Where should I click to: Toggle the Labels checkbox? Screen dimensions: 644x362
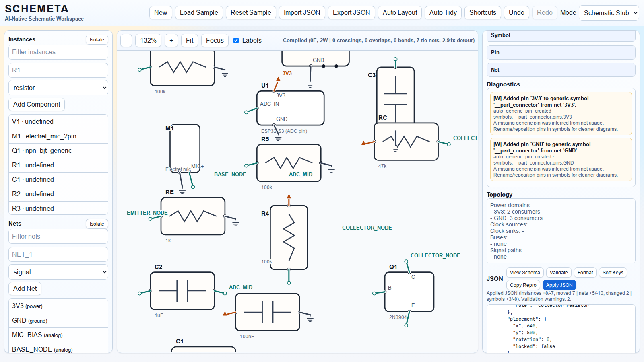tap(236, 40)
